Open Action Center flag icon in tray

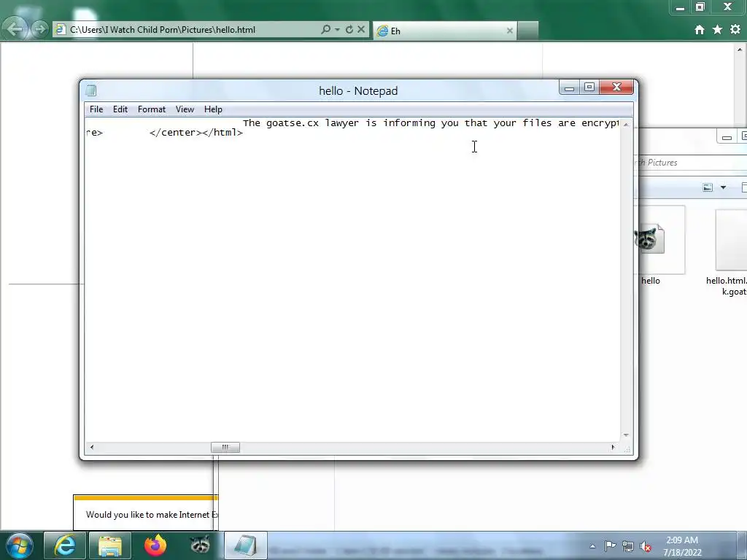coord(610,546)
